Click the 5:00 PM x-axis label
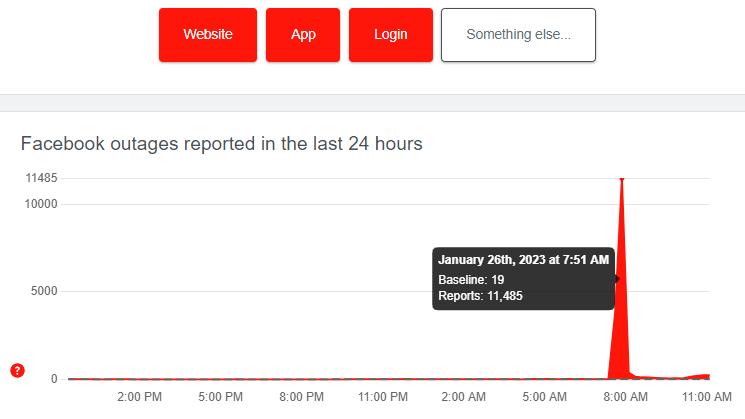This screenshot has height=419, width=745. click(221, 397)
